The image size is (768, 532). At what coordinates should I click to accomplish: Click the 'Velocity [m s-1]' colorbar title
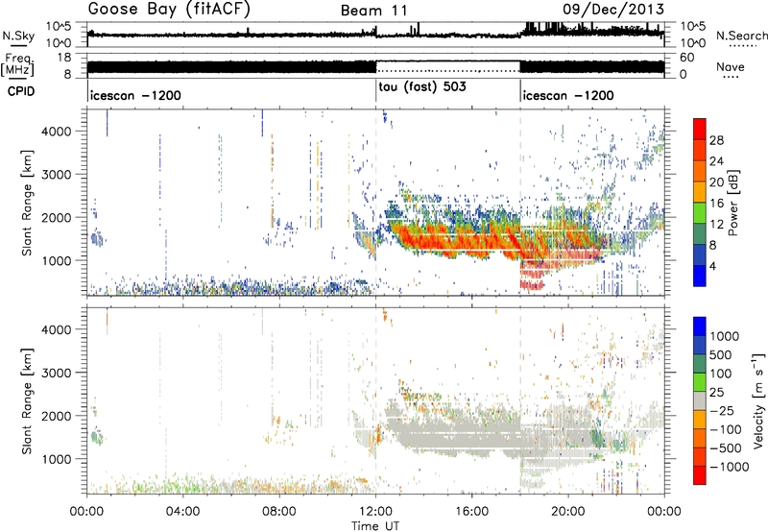click(758, 399)
